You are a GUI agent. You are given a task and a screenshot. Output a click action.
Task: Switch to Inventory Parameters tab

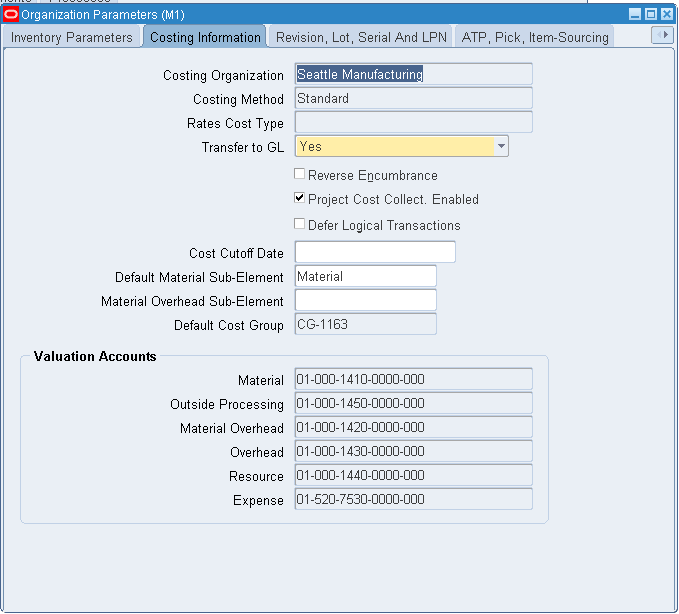tap(72, 37)
